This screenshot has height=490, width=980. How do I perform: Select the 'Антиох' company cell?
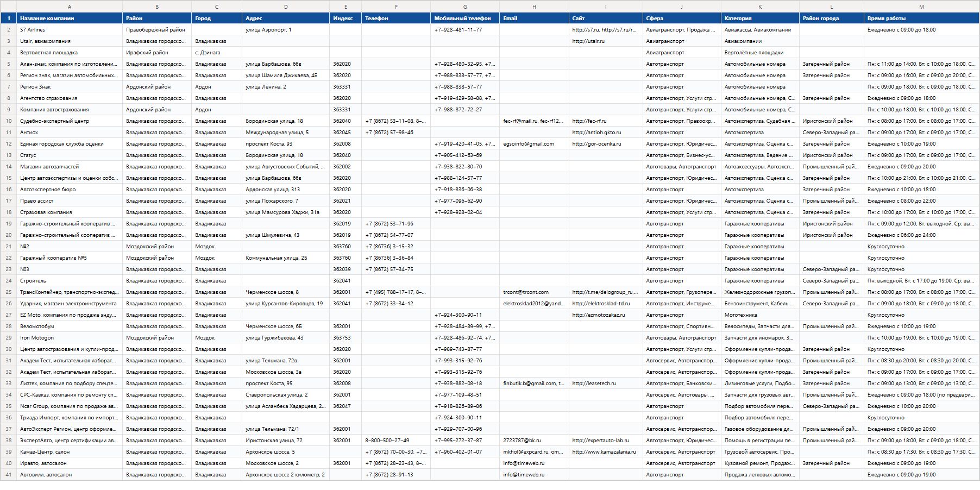[70, 133]
